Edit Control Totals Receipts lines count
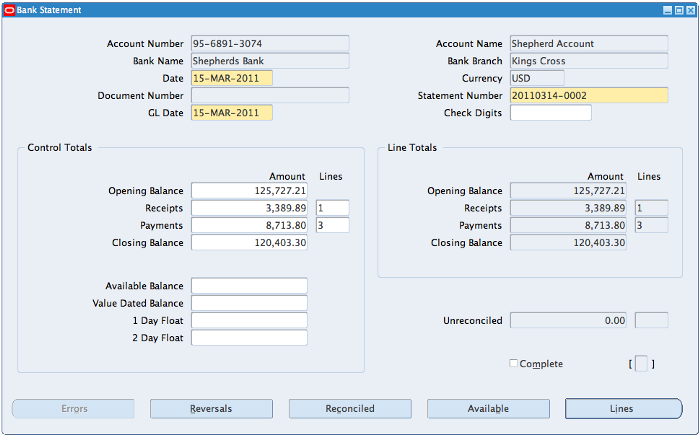Viewport: 700px width, 437px height. pyautogui.click(x=333, y=208)
